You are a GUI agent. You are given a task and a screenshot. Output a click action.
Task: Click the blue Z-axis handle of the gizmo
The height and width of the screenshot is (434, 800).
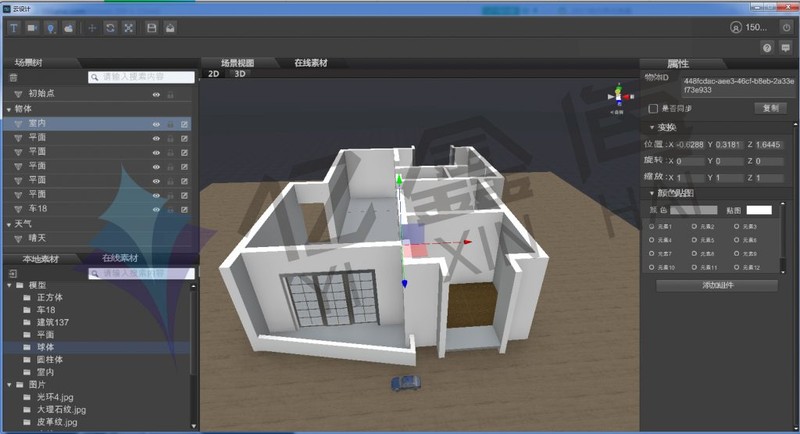(405, 283)
